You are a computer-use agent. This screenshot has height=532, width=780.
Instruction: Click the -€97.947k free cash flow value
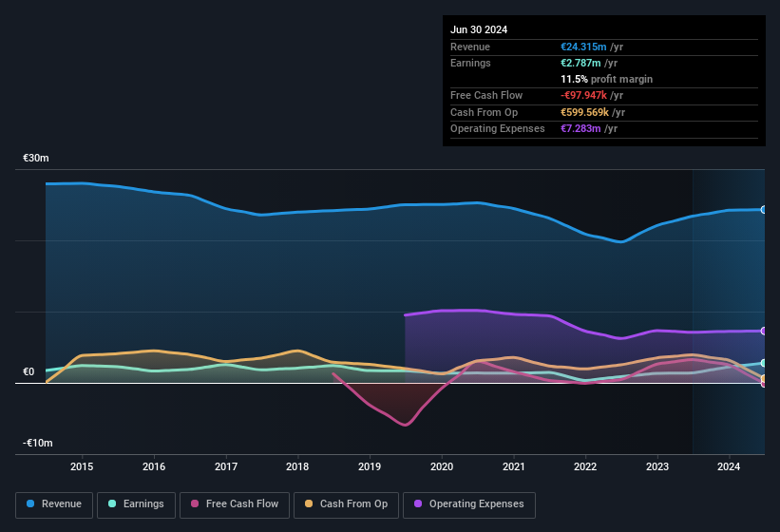[583, 95]
